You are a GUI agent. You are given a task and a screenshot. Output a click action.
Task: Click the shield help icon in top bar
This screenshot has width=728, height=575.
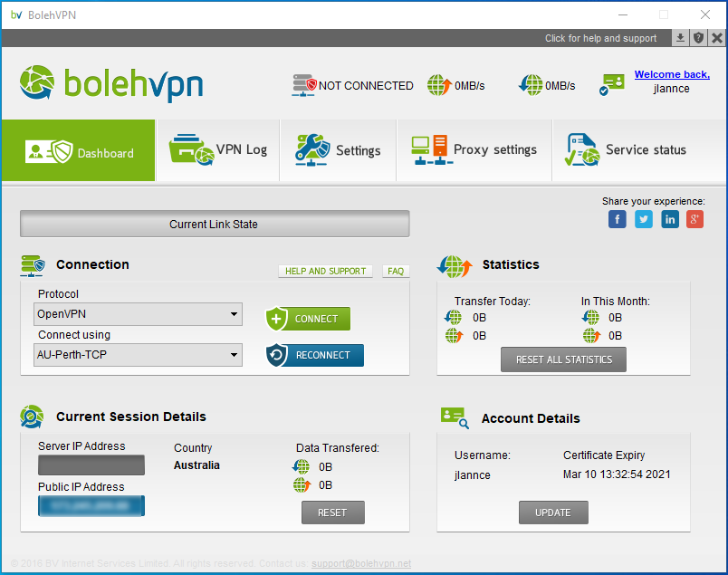tap(699, 38)
